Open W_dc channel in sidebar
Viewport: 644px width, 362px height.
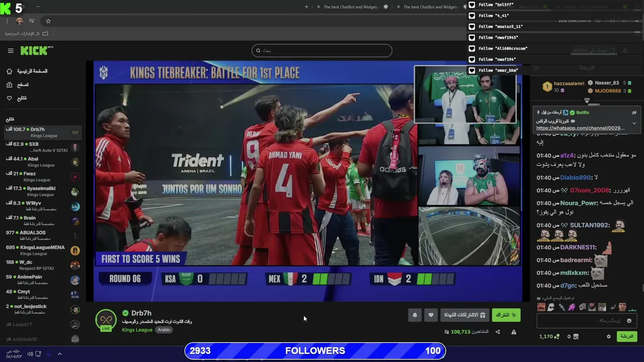(42, 265)
